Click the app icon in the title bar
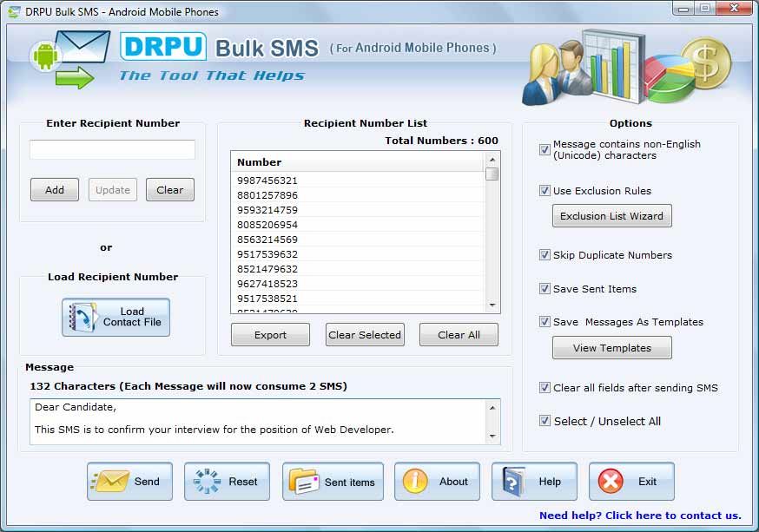Screen dimensions: 759x532 pyautogui.click(x=15, y=11)
